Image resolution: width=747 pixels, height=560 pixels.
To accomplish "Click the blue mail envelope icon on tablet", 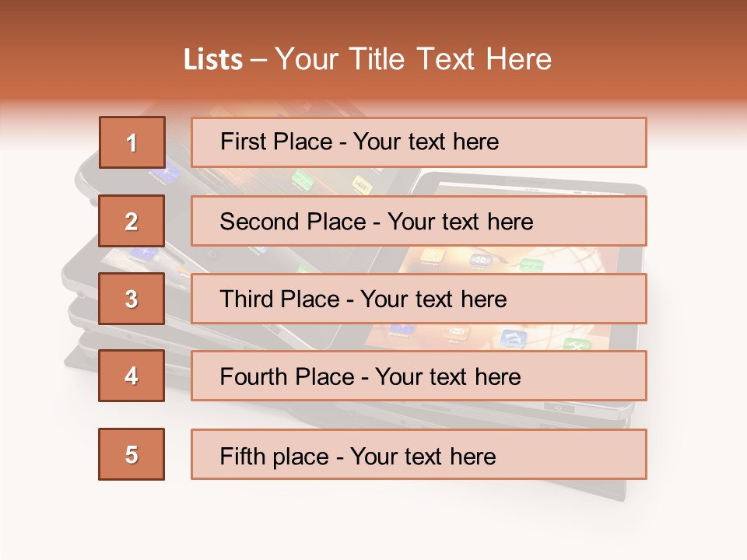I will pyautogui.click(x=456, y=332).
